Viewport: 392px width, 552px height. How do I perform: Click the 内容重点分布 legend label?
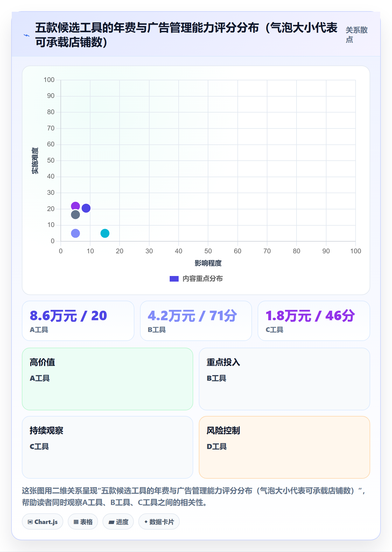click(x=202, y=279)
